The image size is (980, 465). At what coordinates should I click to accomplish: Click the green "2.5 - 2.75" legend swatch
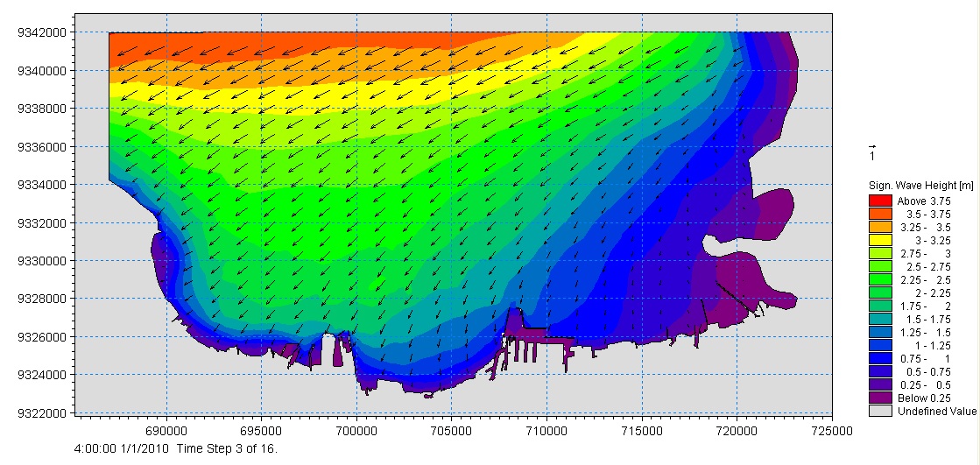click(x=877, y=265)
